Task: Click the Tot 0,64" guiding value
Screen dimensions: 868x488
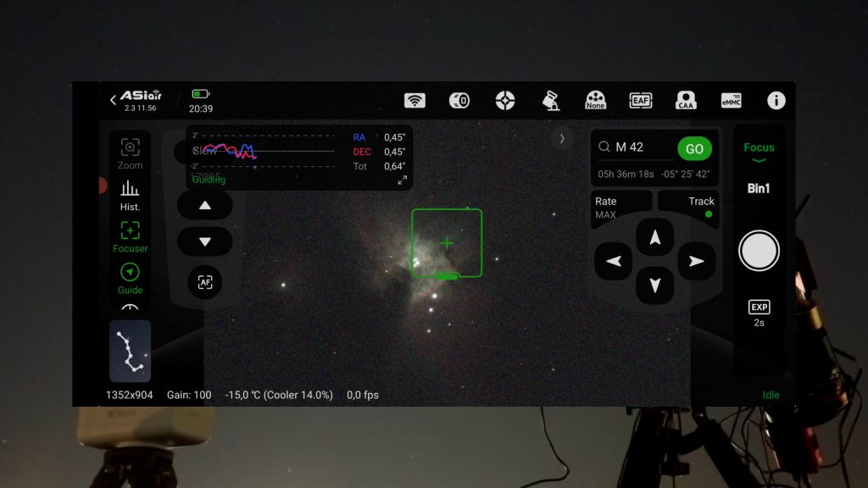Action: [379, 166]
